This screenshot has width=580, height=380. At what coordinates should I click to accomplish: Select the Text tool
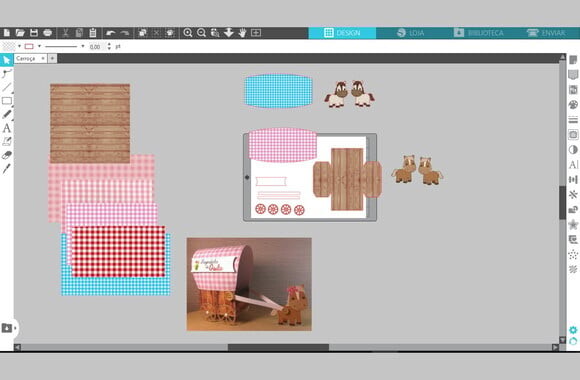(x=7, y=128)
